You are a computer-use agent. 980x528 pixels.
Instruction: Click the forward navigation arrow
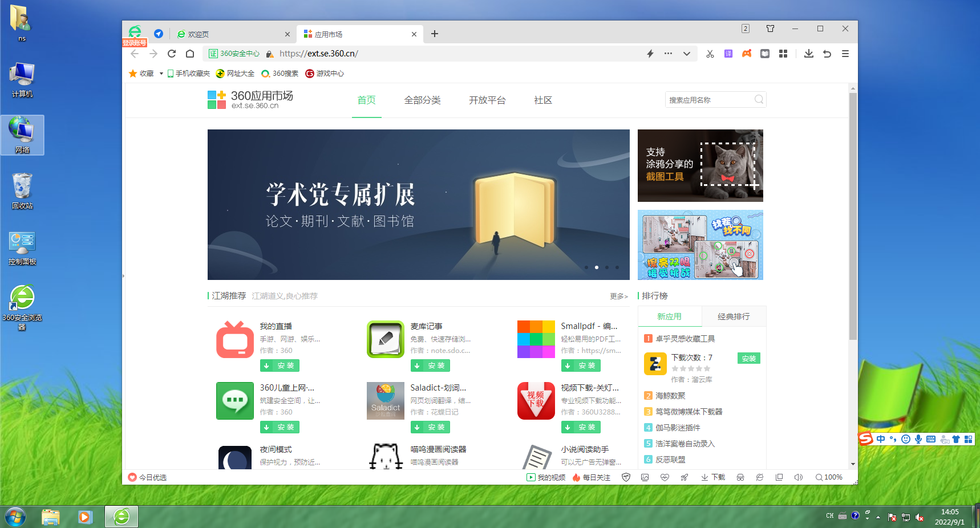coord(153,54)
